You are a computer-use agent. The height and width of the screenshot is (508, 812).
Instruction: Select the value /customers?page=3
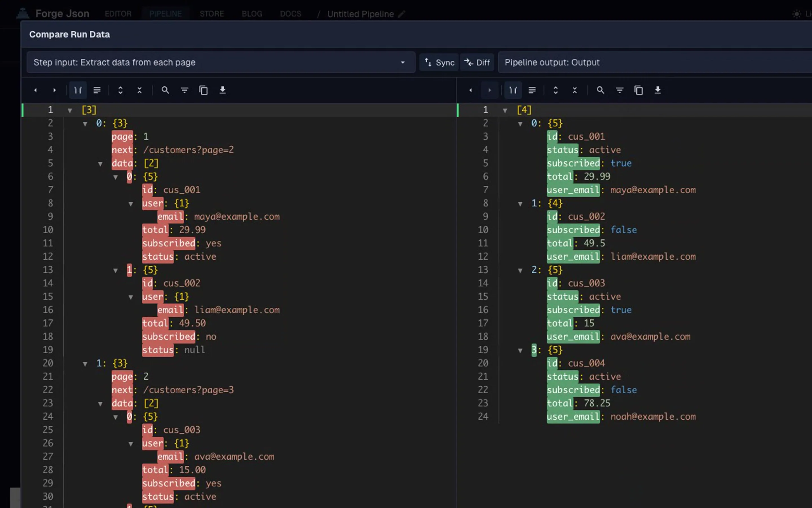tap(189, 390)
